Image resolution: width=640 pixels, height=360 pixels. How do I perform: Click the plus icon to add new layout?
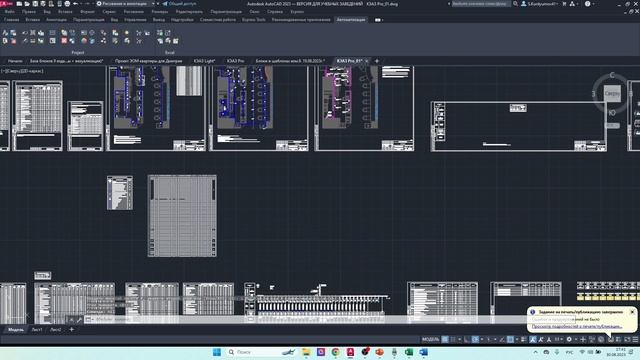(x=71, y=329)
